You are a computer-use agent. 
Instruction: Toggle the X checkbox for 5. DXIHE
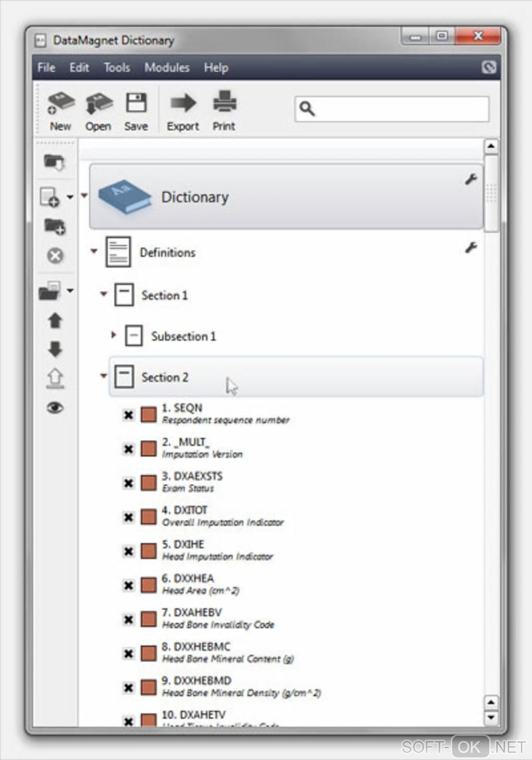click(x=128, y=551)
